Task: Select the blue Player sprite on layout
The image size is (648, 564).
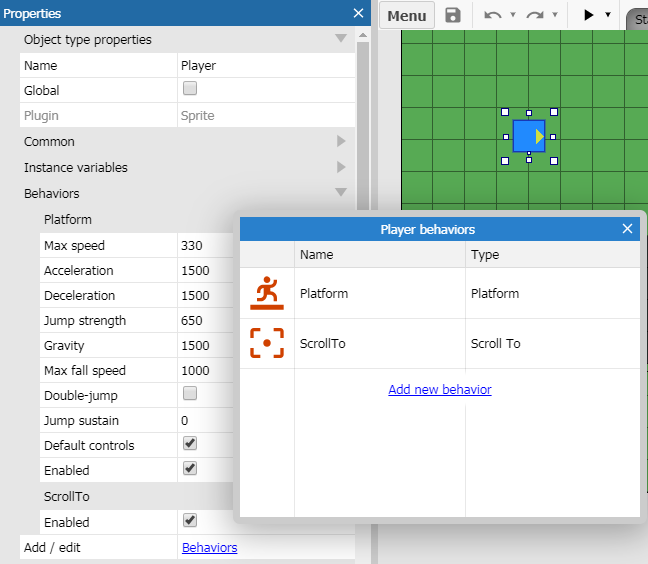Action: point(528,136)
